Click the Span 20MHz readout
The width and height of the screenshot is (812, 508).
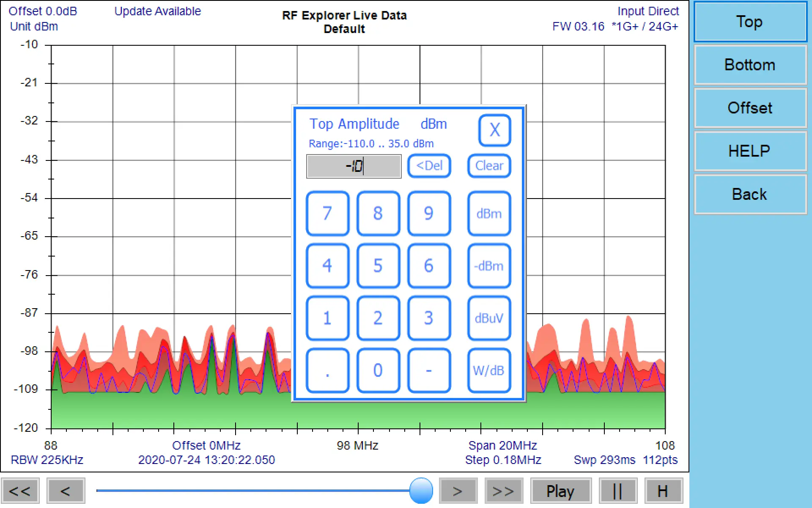point(503,445)
